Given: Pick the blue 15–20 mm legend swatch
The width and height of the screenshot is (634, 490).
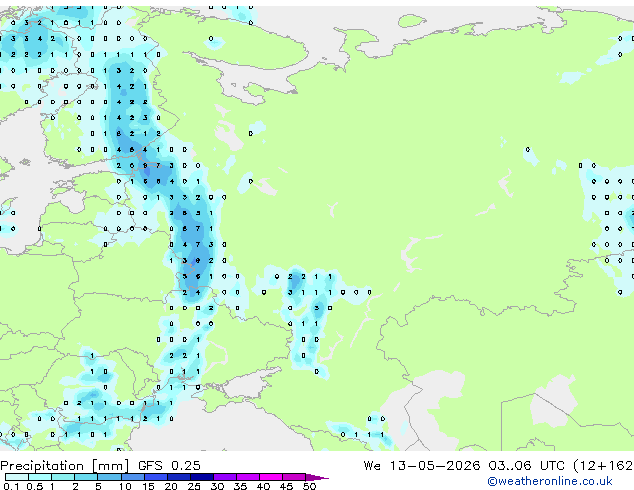Looking at the screenshot, I should point(156,477).
